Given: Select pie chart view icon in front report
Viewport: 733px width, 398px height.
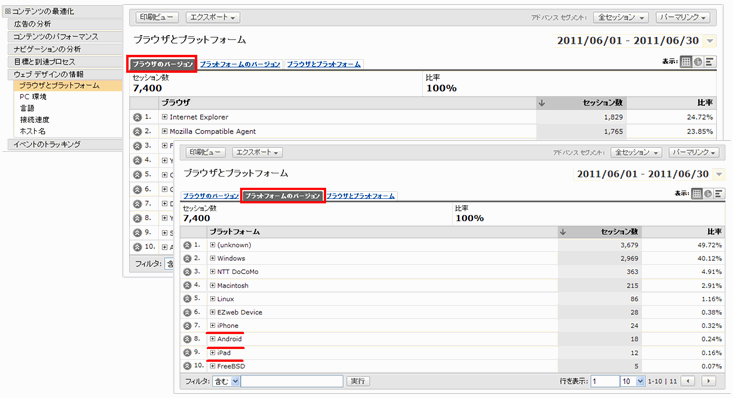Looking at the screenshot, I should [x=708, y=194].
